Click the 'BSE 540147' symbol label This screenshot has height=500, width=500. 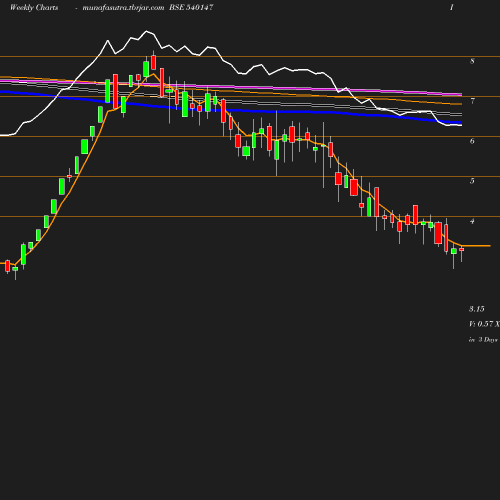[191, 8]
